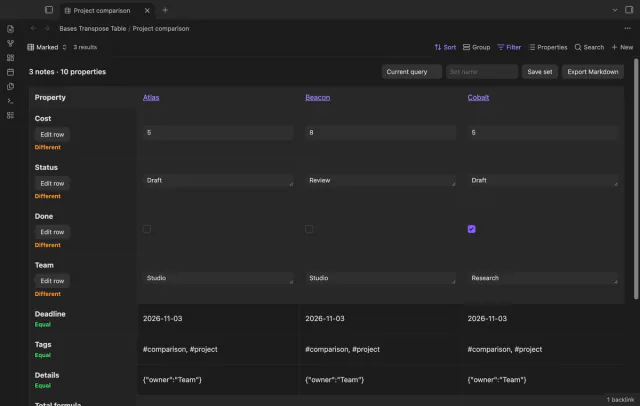Image resolution: width=640 pixels, height=406 pixels.
Task: Navigate forward with the right arrow
Action: (x=47, y=28)
